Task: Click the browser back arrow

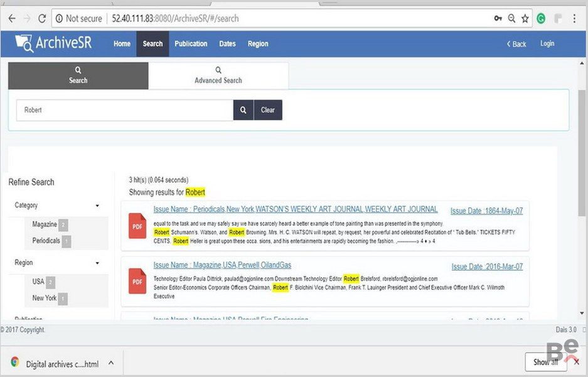Action: [x=12, y=18]
